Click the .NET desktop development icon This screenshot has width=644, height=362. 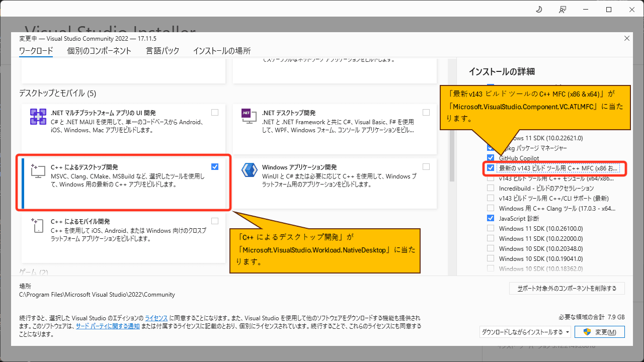click(x=249, y=116)
